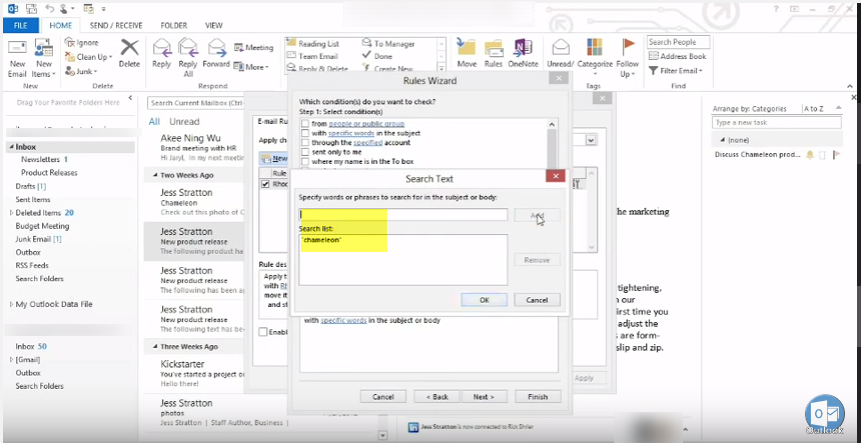Image resolution: width=861 pixels, height=443 pixels.
Task: Open the Newsletters folder
Action: click(x=40, y=159)
